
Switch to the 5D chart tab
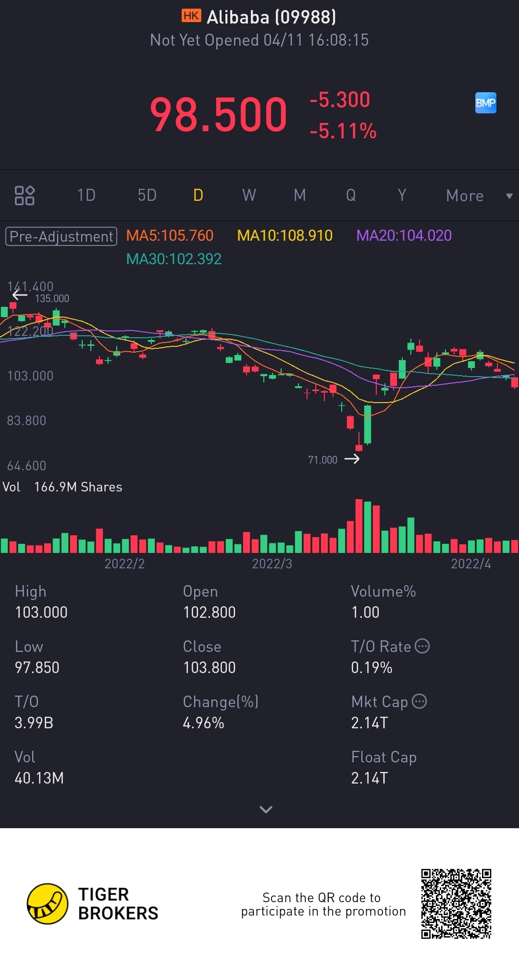147,196
